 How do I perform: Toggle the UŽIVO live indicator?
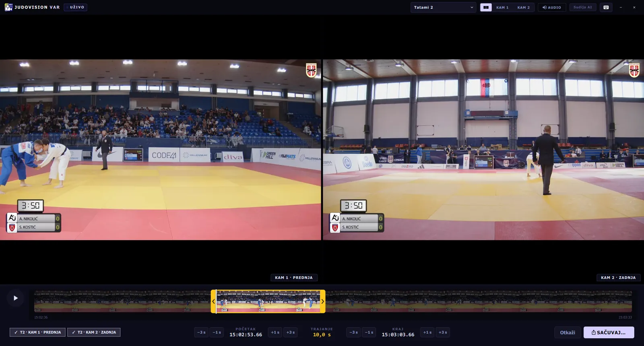tap(76, 7)
